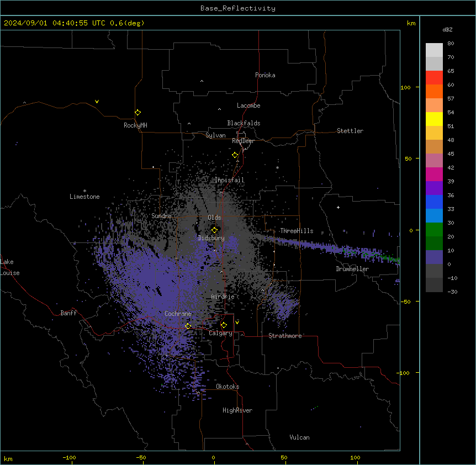Click the yellow diamond marker near RockyMH
Viewport: 476px width, 465px height.
(137, 112)
